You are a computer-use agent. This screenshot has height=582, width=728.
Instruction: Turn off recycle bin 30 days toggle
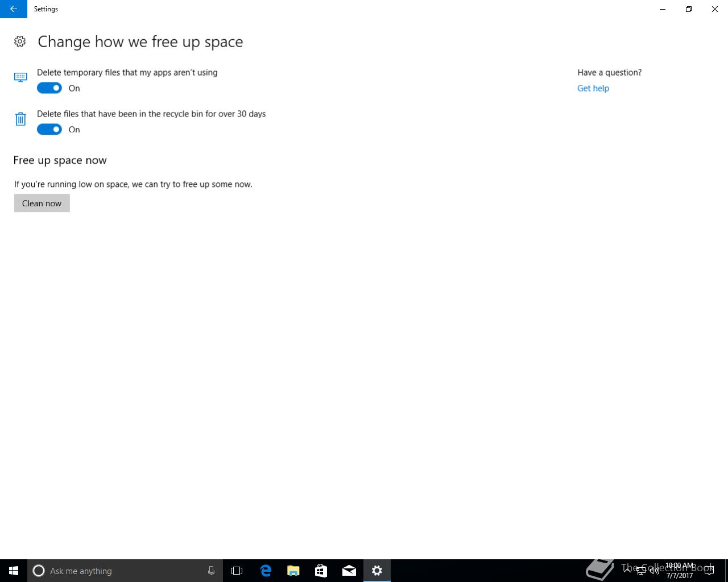[49, 130]
